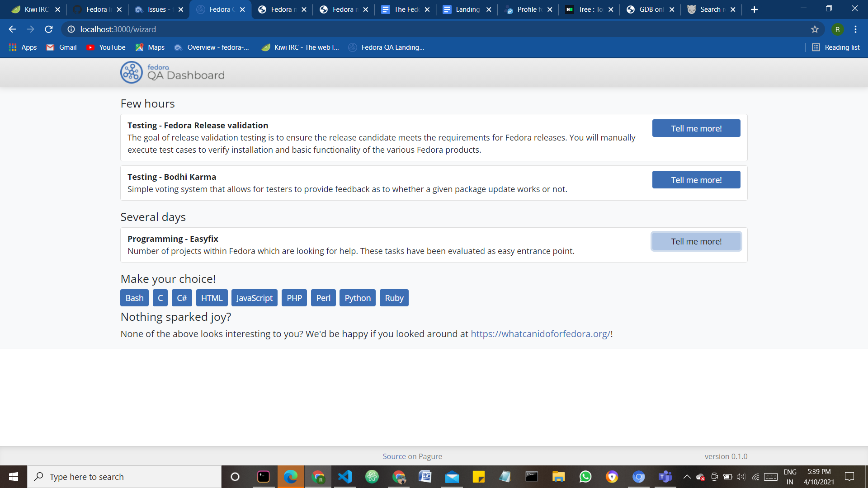Image resolution: width=868 pixels, height=488 pixels.
Task: Open the Mail app from the taskbar
Action: point(452,477)
